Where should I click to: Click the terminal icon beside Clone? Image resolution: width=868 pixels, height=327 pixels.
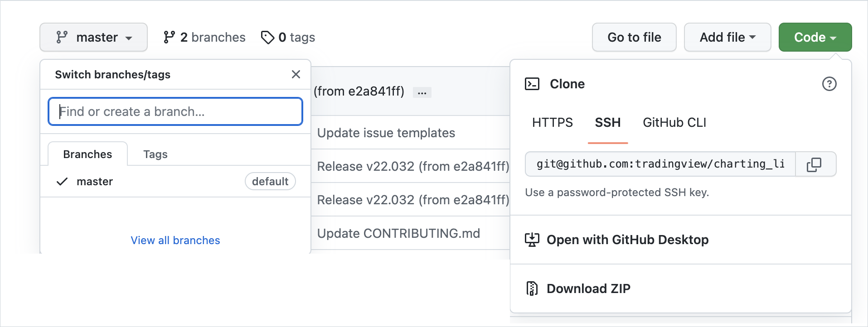[532, 84]
